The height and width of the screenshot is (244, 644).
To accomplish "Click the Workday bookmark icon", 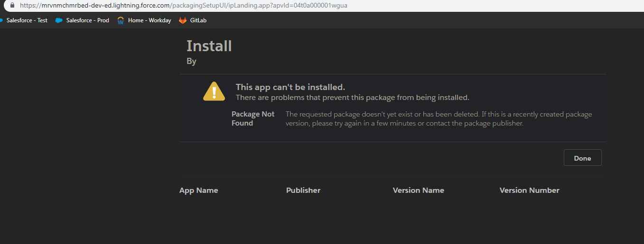I will pyautogui.click(x=121, y=20).
